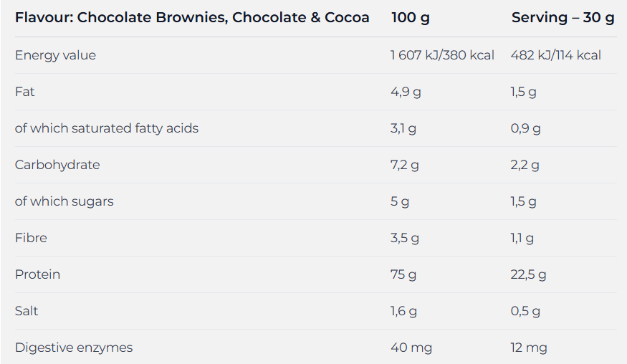Viewport: 627px width, 364px height.
Task: Select the "Carbohydrate" row label
Action: pos(57,165)
